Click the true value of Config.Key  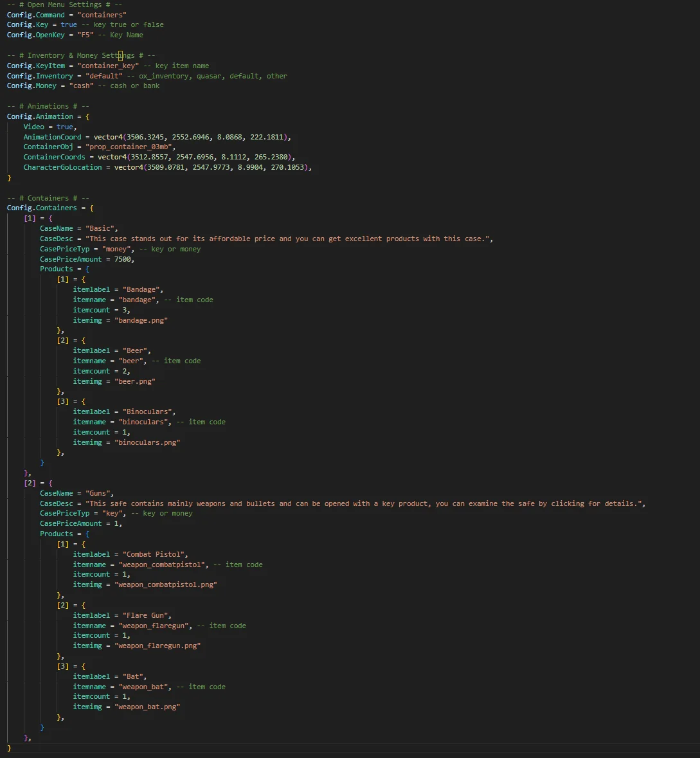tap(69, 24)
